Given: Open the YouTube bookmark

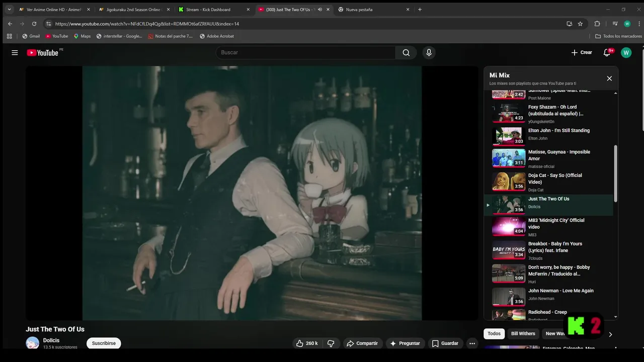Looking at the screenshot, I should click(57, 36).
